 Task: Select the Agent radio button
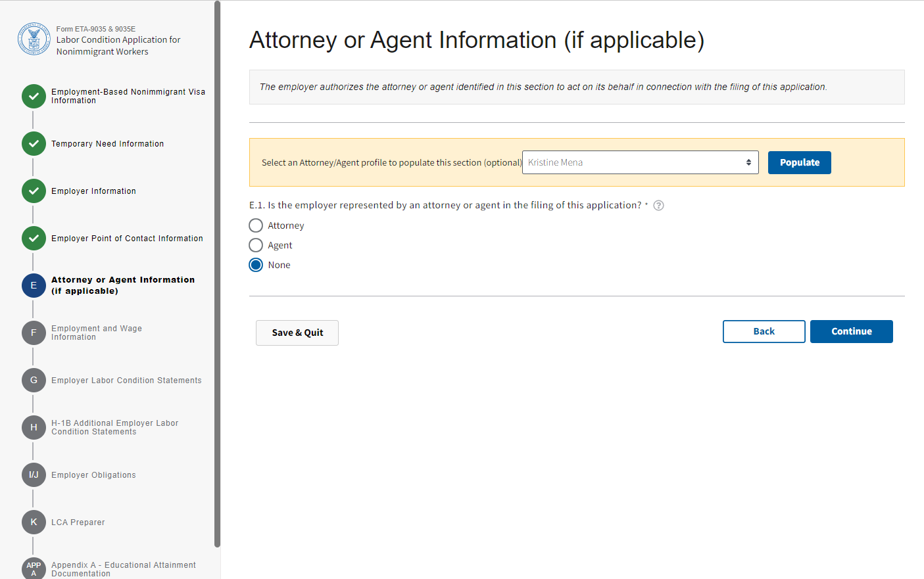(x=256, y=245)
